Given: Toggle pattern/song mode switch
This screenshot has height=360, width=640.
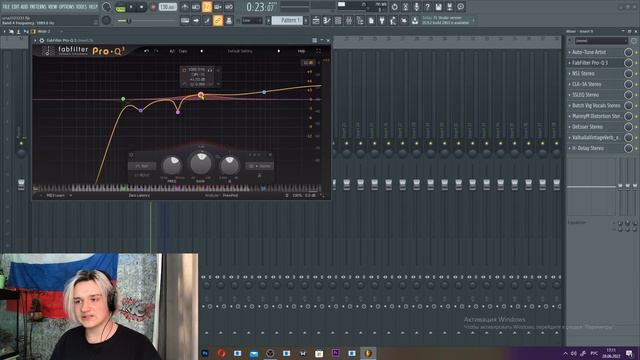Looking at the screenshot, I should click(120, 7).
